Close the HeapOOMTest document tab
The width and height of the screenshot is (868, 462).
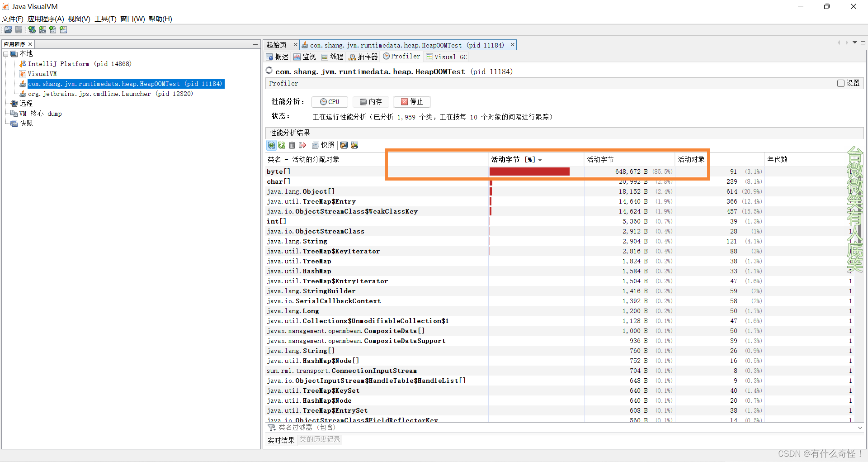pyautogui.click(x=513, y=45)
